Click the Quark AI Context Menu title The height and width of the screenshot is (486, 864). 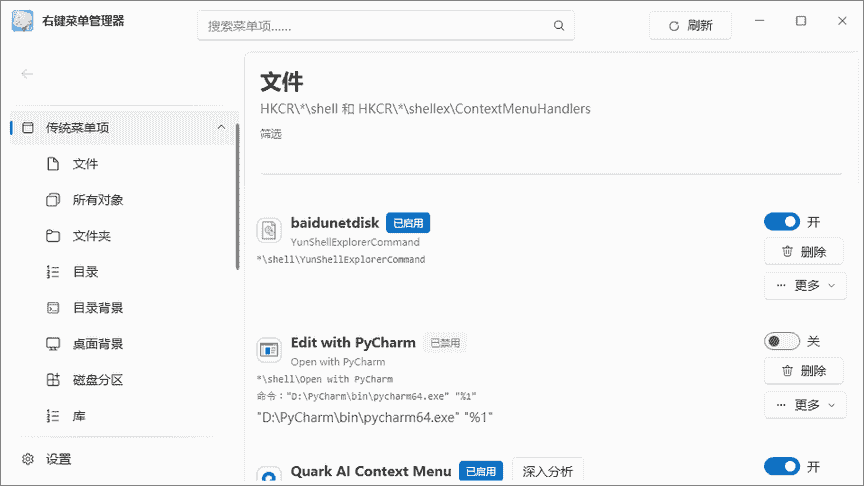coord(371,471)
